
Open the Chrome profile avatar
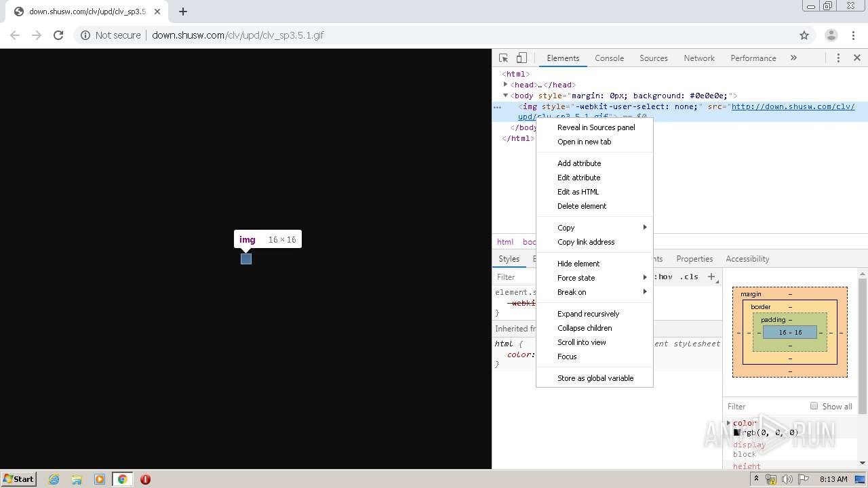[x=831, y=35]
